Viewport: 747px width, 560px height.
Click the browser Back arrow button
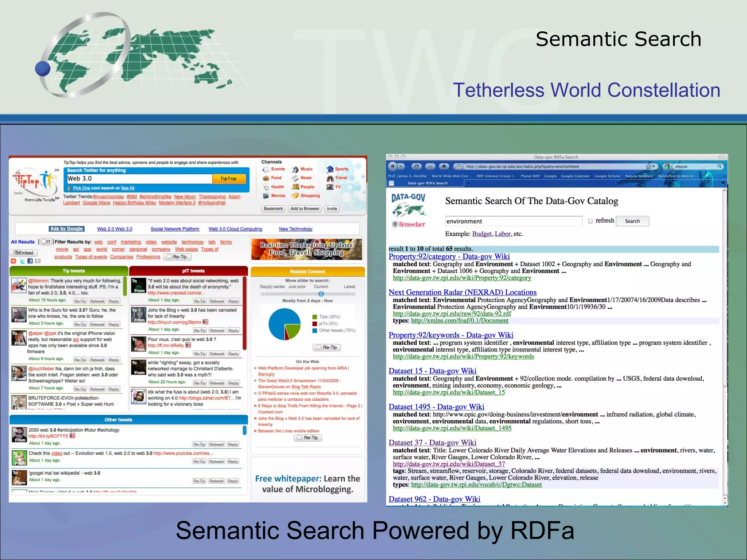392,166
